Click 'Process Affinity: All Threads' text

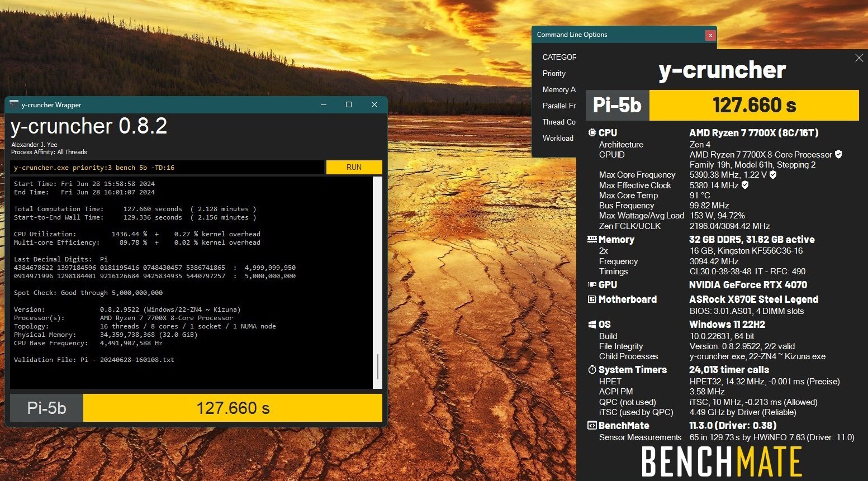(x=49, y=152)
